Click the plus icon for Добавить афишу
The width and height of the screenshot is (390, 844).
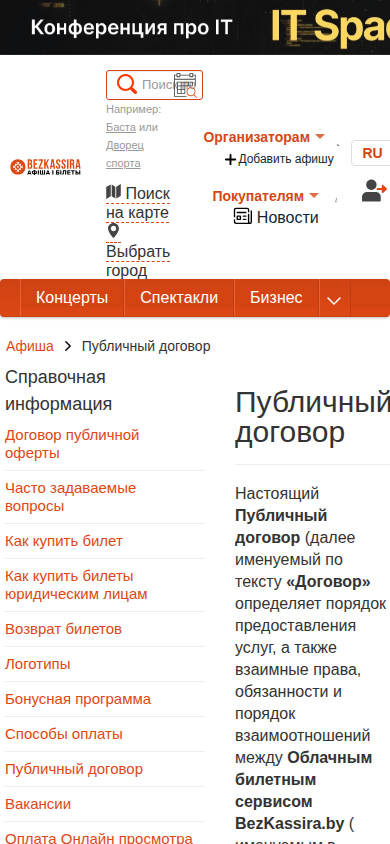coord(230,159)
